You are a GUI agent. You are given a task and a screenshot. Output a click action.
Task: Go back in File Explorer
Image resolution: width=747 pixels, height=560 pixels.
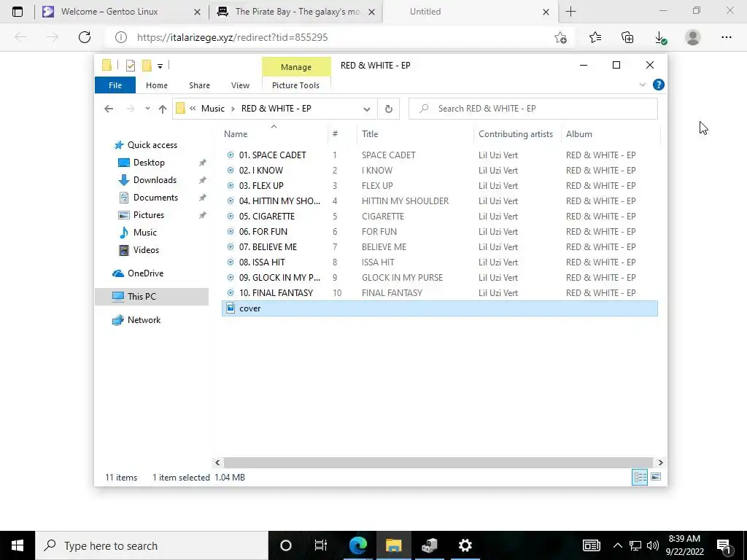(109, 109)
